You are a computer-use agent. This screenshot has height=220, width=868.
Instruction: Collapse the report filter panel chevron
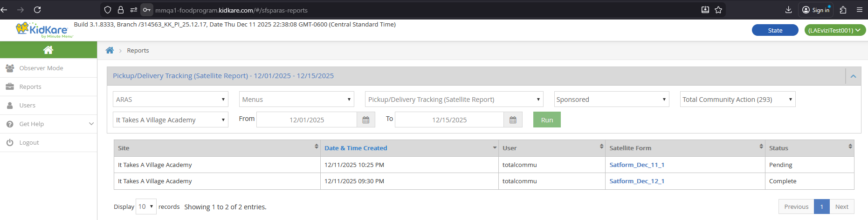[853, 76]
